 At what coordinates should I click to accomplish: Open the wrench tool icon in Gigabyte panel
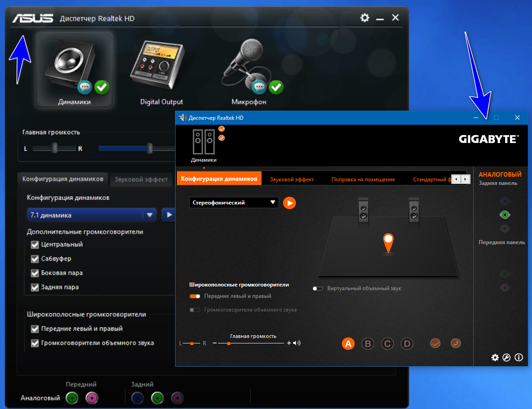point(506,358)
